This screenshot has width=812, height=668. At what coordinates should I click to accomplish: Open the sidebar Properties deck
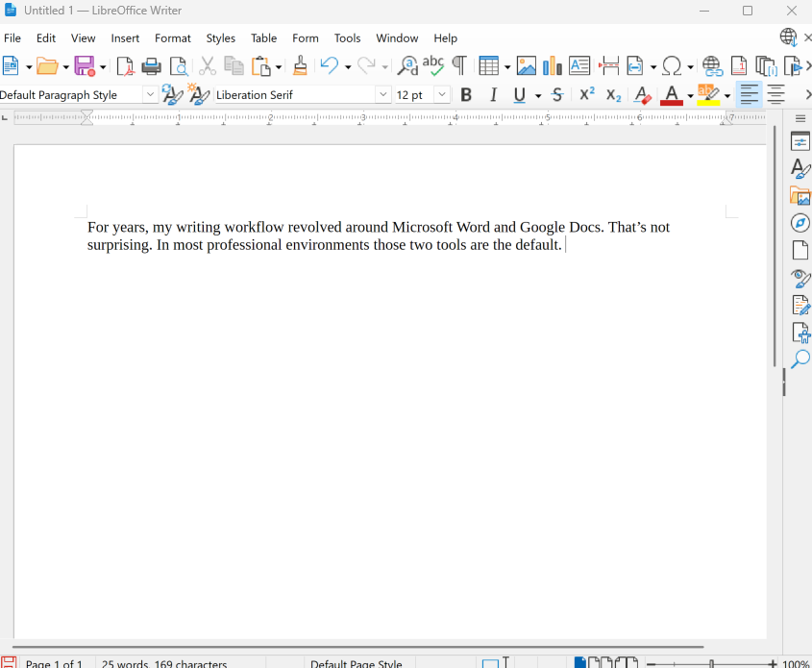[800, 141]
